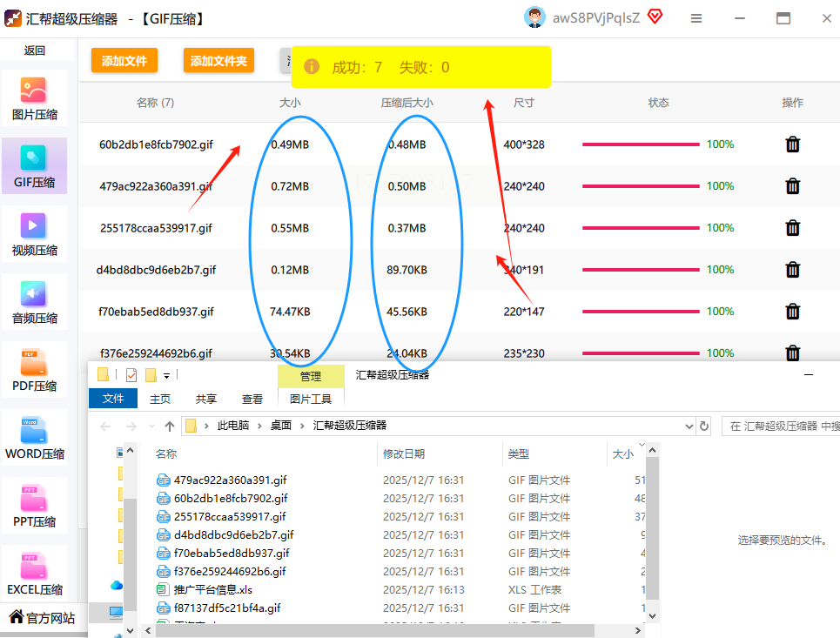Click the 此电脑 computer icon in navigation pane

point(116,612)
